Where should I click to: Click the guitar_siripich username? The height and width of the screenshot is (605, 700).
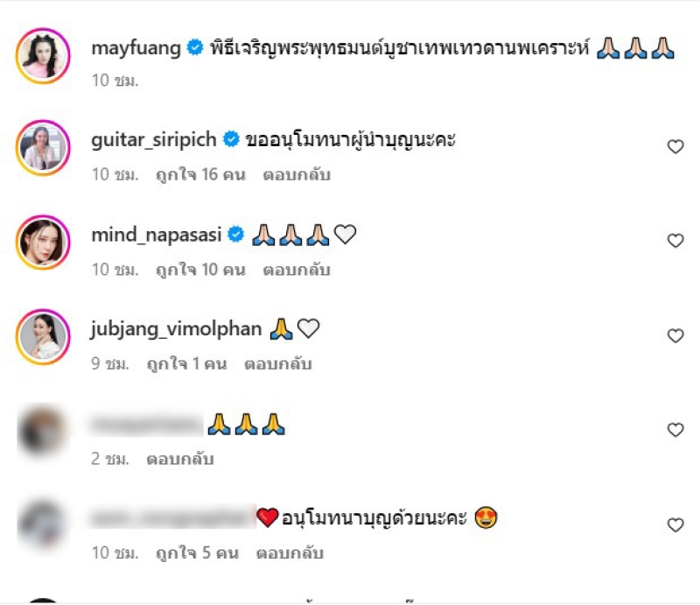[154, 140]
